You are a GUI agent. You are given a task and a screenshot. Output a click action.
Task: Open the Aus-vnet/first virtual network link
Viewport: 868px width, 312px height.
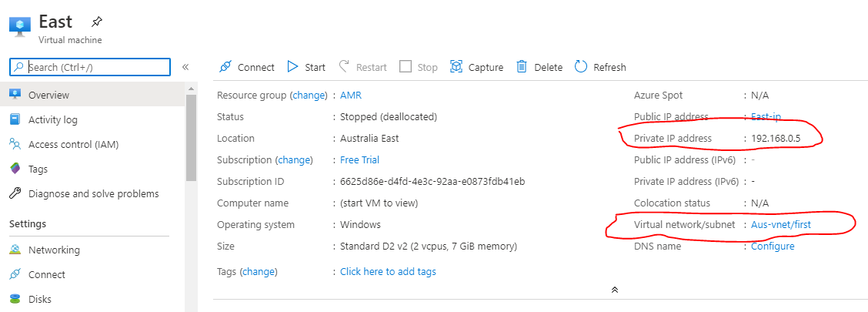[781, 224]
